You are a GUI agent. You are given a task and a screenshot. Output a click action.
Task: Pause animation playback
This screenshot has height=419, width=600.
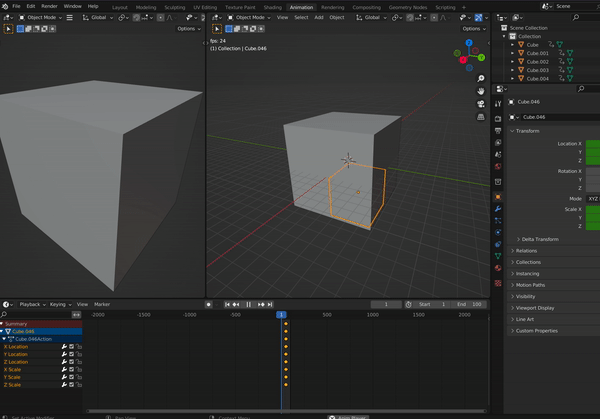(x=248, y=304)
